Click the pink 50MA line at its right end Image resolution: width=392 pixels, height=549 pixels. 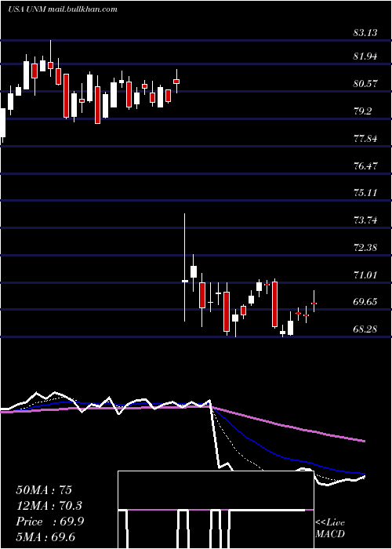coord(363,441)
